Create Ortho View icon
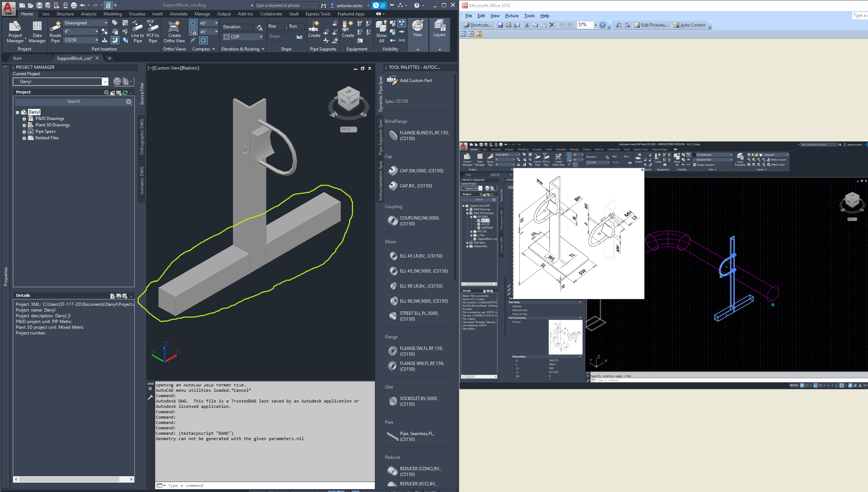This screenshot has height=492, width=868. [x=174, y=32]
